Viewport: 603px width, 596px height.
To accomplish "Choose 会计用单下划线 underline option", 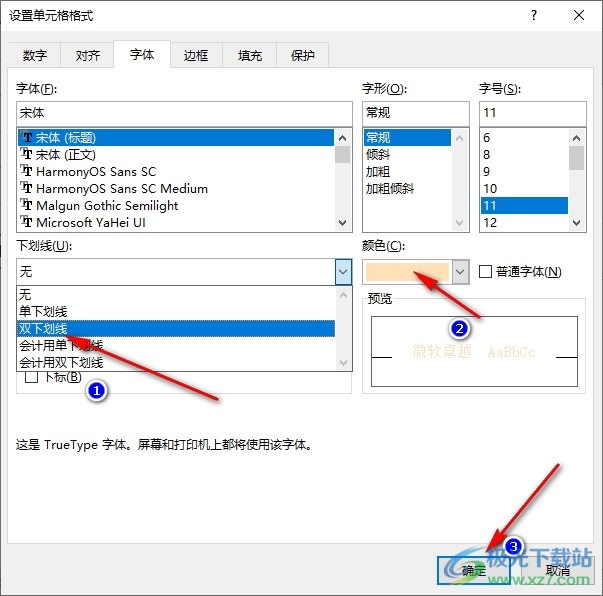I will click(177, 345).
